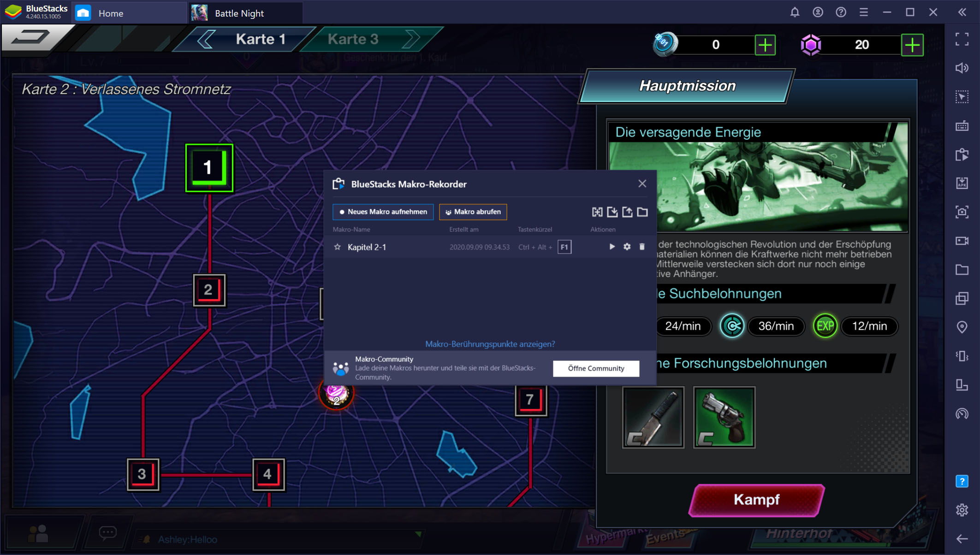Click the cursor lock sidebar icon
The width and height of the screenshot is (980, 555).
point(962,97)
